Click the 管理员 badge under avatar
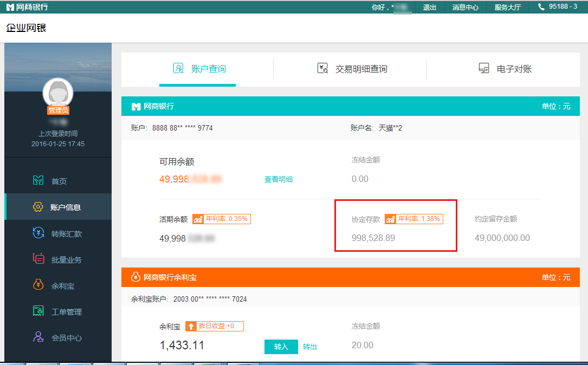The width and height of the screenshot is (588, 365). pos(58,110)
